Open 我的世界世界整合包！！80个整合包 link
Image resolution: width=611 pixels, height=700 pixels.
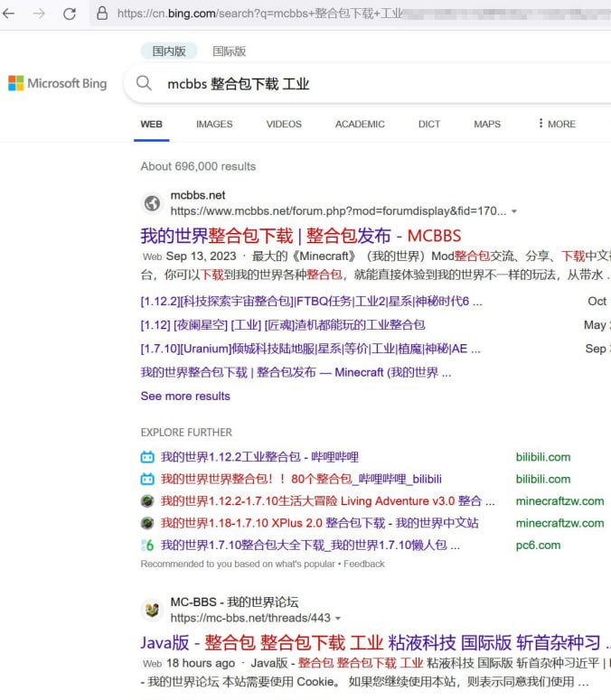[x=301, y=479]
